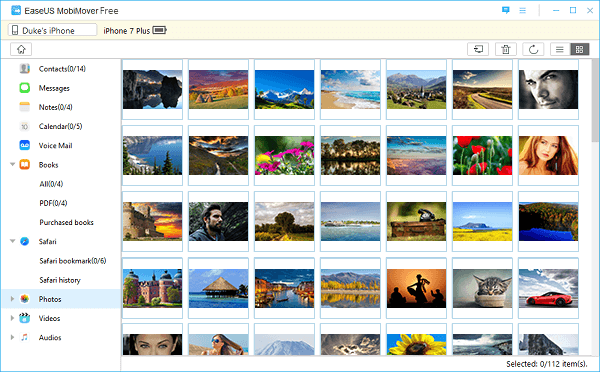600x372 pixels.
Task: Go to the Home screen icon
Action: [x=21, y=49]
